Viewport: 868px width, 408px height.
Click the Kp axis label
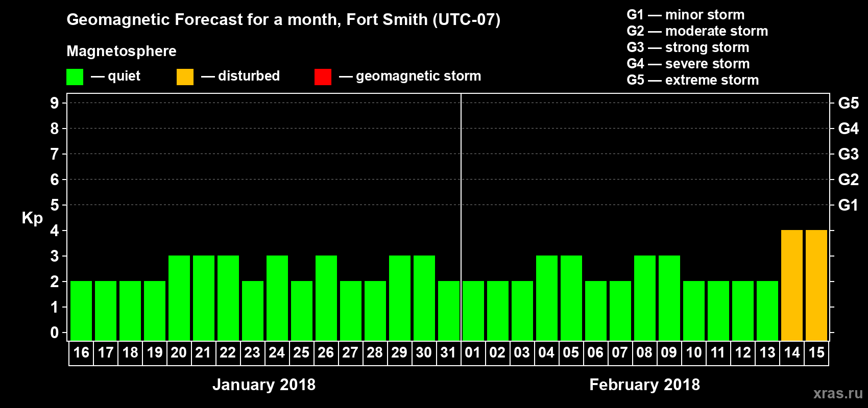(x=32, y=218)
